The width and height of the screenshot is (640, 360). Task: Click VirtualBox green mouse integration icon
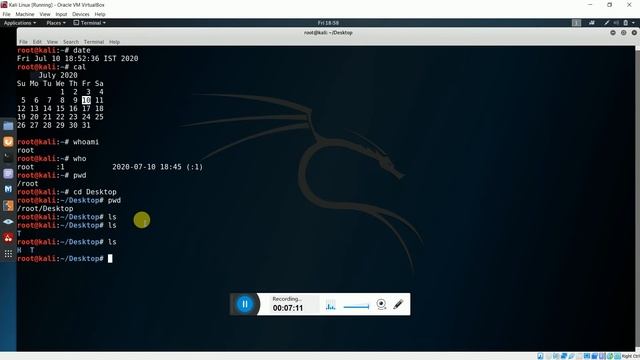(x=610, y=356)
